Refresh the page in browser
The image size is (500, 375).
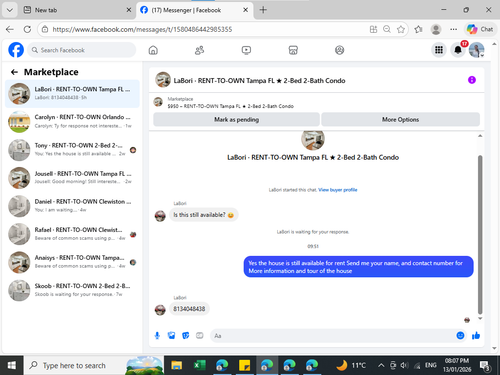[x=27, y=29]
